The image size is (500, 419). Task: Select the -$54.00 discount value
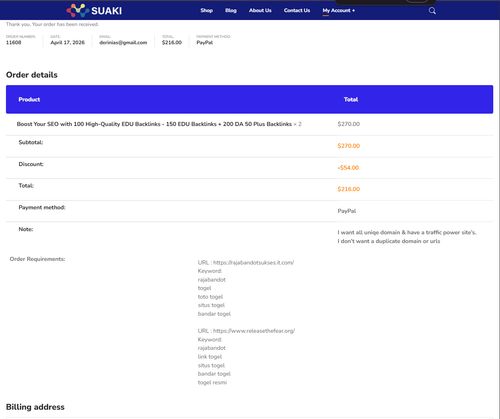[348, 168]
